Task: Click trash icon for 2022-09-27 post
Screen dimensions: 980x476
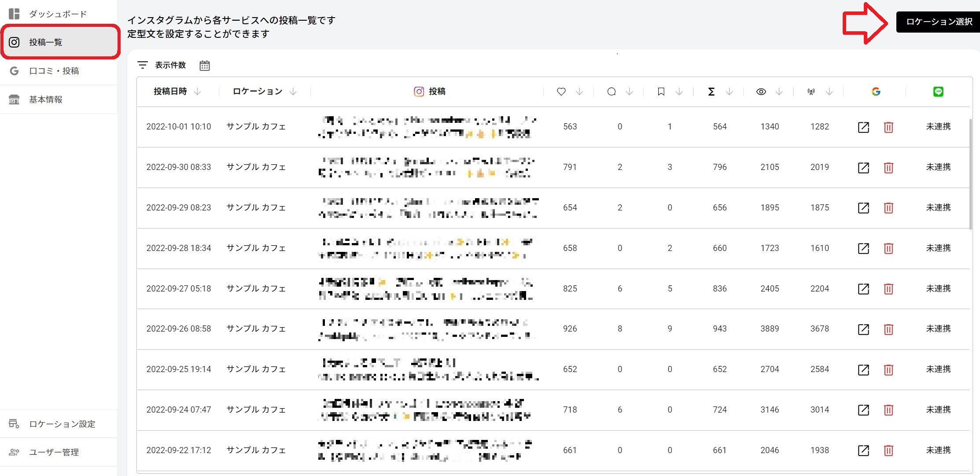Action: pos(888,289)
